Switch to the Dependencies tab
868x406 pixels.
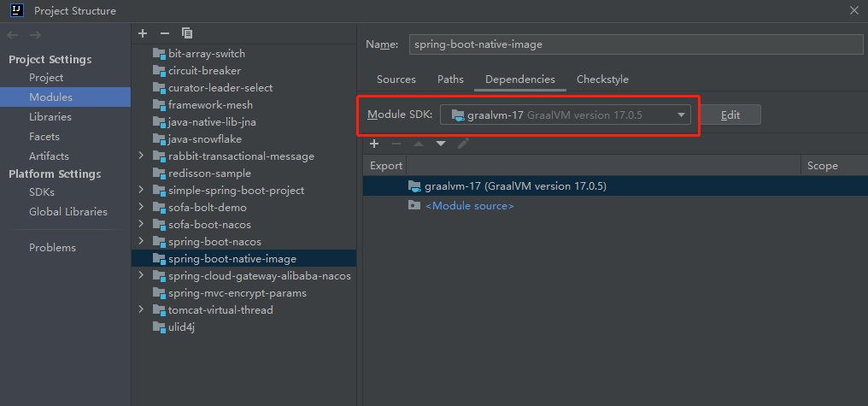pos(520,79)
